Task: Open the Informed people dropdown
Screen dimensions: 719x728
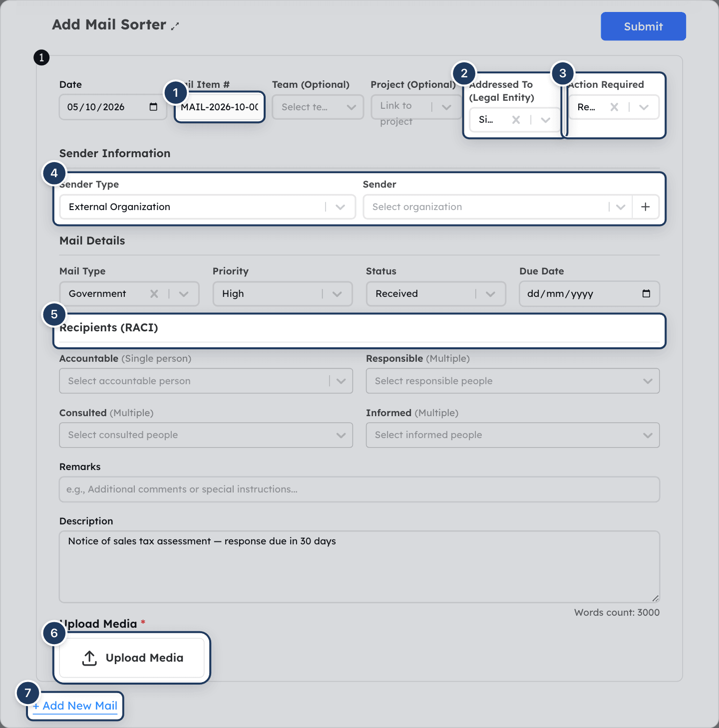Action: 513,435
